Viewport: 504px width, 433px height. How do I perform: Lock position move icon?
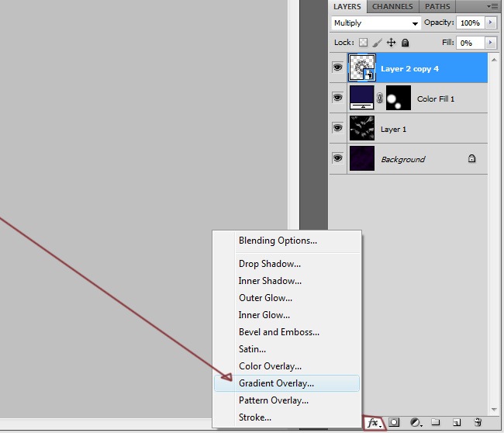pyautogui.click(x=391, y=43)
